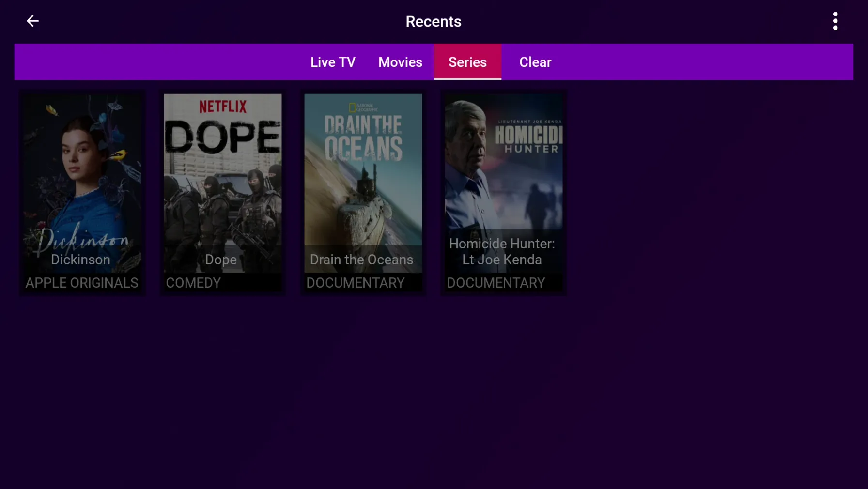Click the APPLE ORIGINALS category label
Screen dimensions: 868x489
pyautogui.click(x=82, y=283)
